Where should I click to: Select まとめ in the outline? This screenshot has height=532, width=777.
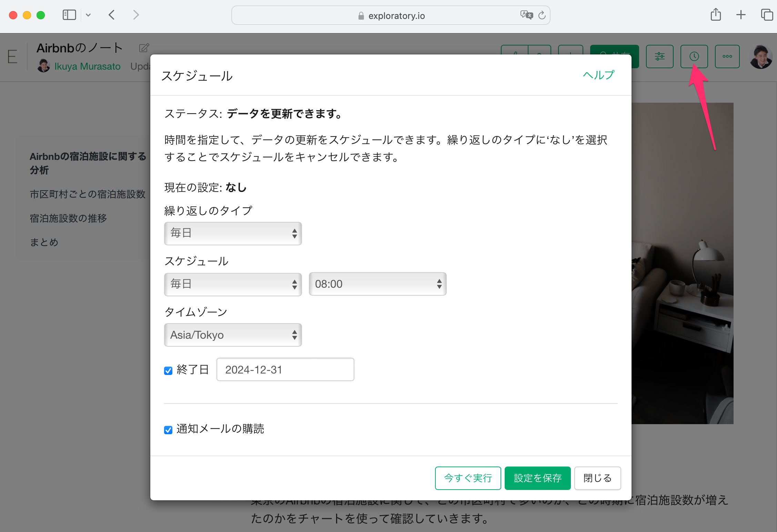(44, 242)
